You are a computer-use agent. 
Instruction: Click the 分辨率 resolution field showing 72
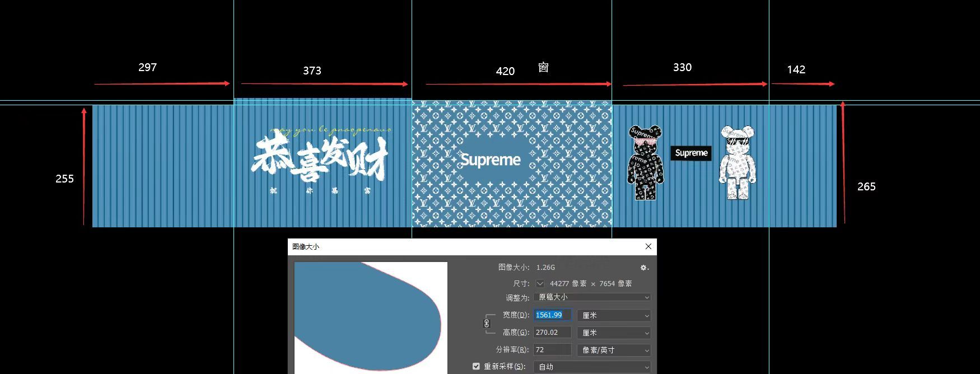(x=552, y=350)
